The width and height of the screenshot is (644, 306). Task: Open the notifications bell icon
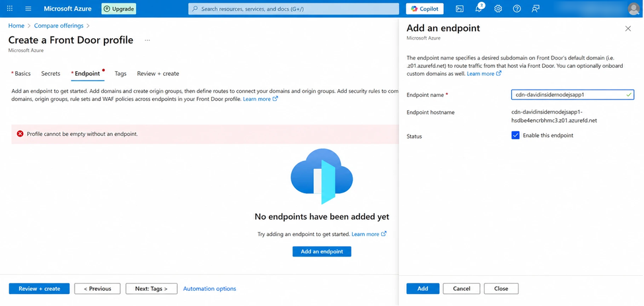tap(478, 9)
